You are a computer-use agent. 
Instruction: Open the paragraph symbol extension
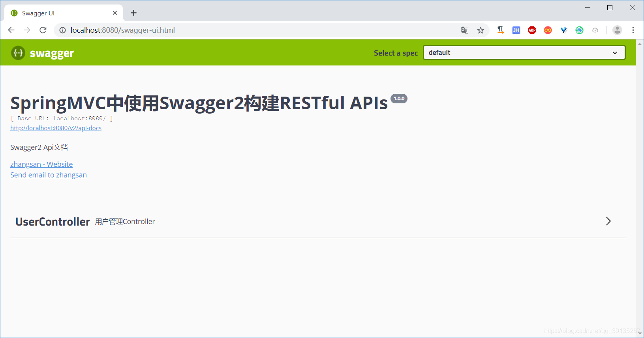(500, 30)
